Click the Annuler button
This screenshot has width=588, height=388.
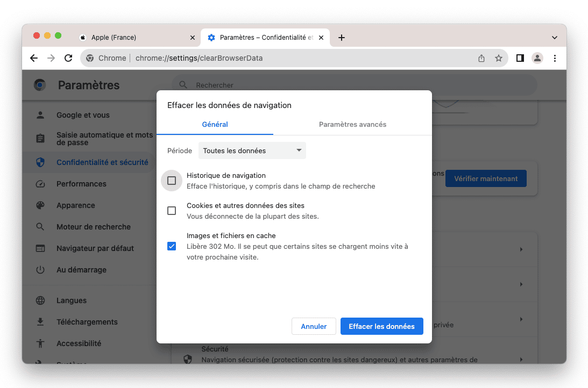coord(314,326)
